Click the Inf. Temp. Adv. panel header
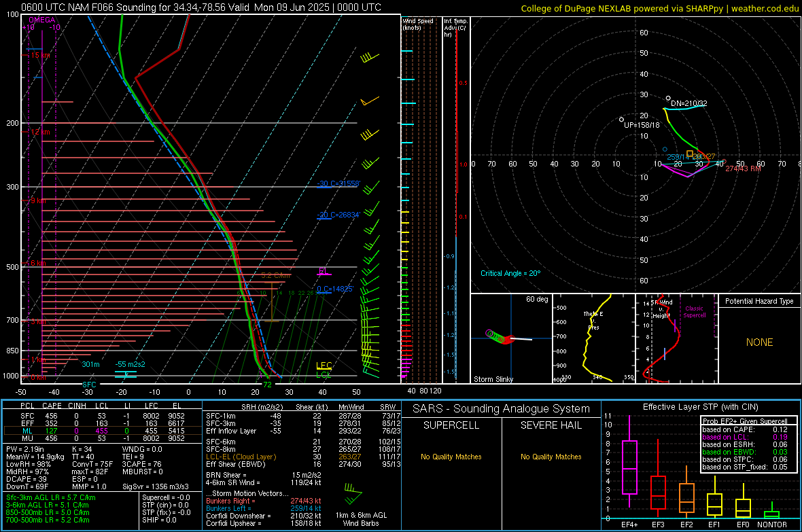 tap(456, 28)
